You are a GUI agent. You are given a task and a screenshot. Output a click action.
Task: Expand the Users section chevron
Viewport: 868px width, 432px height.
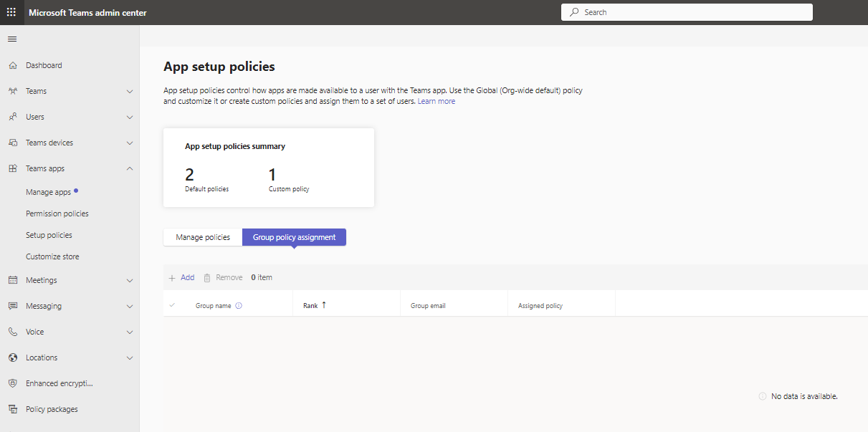130,117
